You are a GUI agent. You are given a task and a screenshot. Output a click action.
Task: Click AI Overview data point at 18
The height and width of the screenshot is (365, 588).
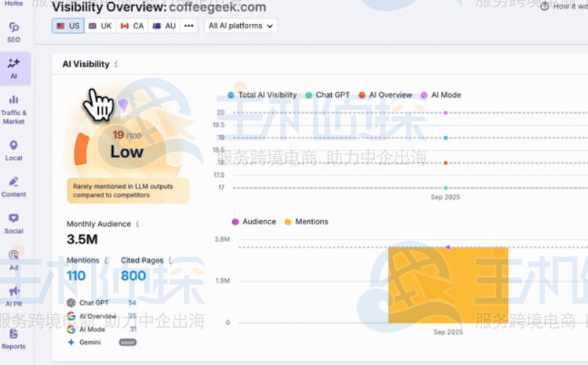[445, 163]
